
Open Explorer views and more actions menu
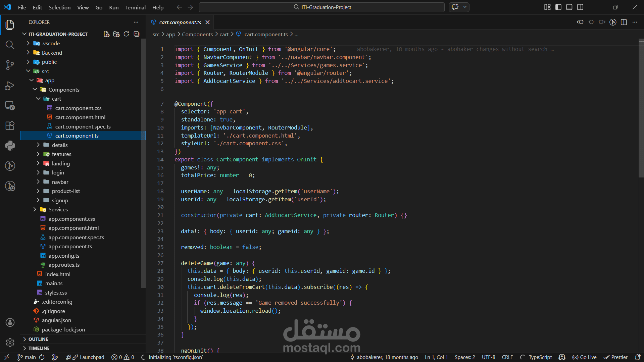coord(136,22)
